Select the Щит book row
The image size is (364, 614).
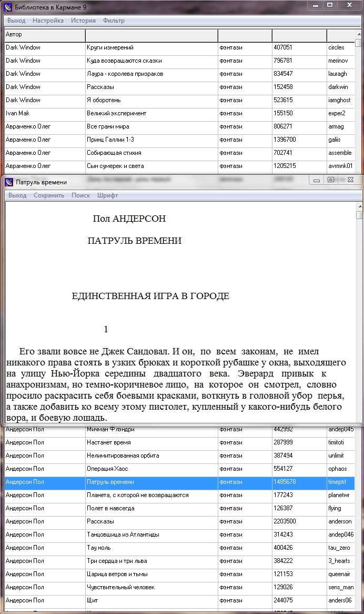(179, 601)
